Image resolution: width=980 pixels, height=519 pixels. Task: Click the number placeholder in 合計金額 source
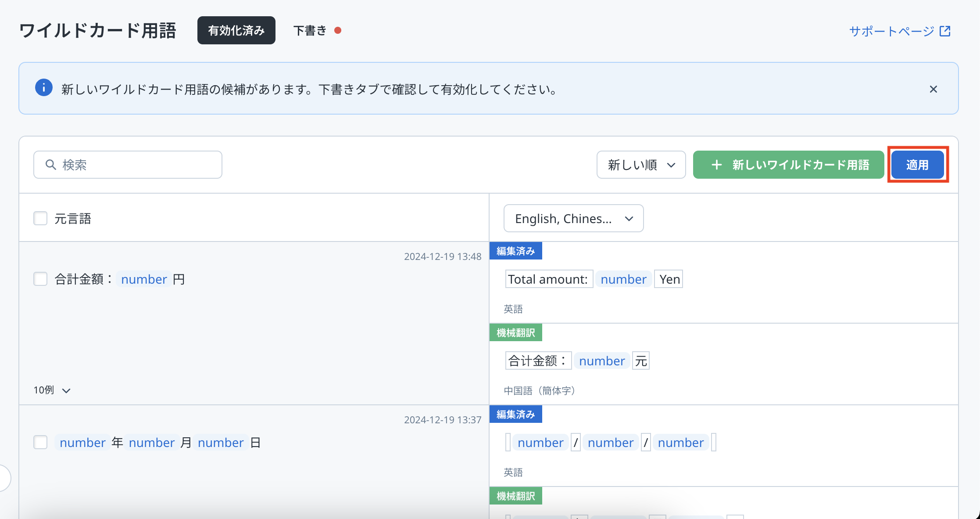(144, 279)
